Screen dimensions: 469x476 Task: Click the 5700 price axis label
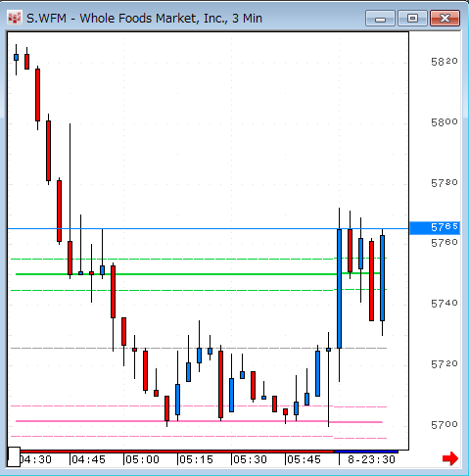tap(445, 425)
